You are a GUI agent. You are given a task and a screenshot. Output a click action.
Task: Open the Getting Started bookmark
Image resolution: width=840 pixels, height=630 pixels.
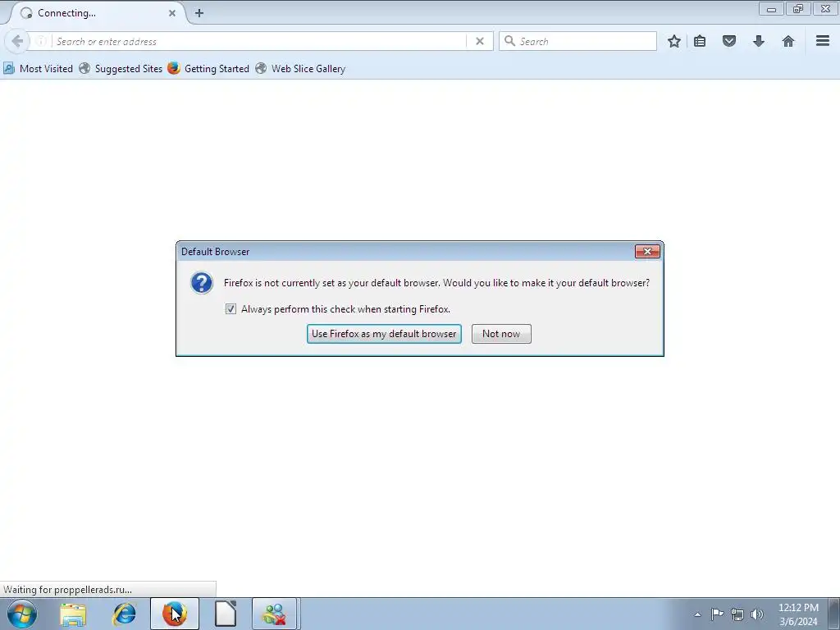tap(208, 69)
